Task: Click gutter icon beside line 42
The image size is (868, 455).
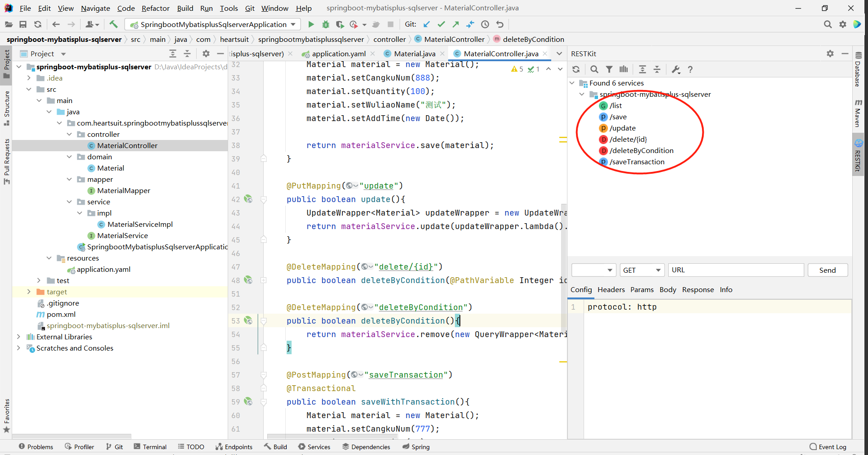Action: 248,199
